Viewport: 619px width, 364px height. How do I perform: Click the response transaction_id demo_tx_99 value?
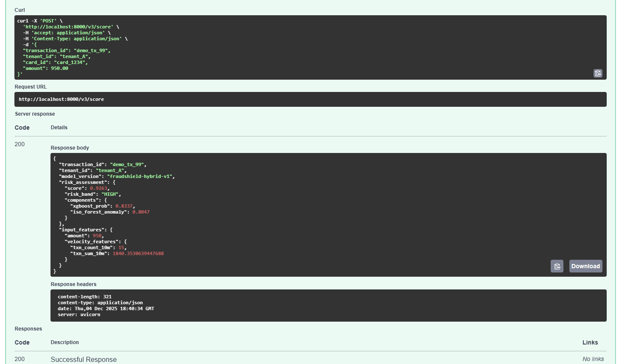tap(127, 164)
